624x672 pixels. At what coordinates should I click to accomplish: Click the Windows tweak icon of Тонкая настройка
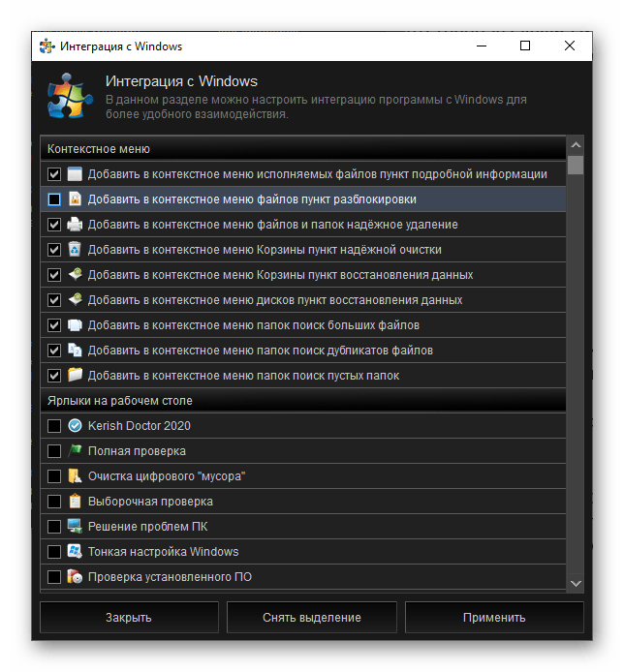75,552
